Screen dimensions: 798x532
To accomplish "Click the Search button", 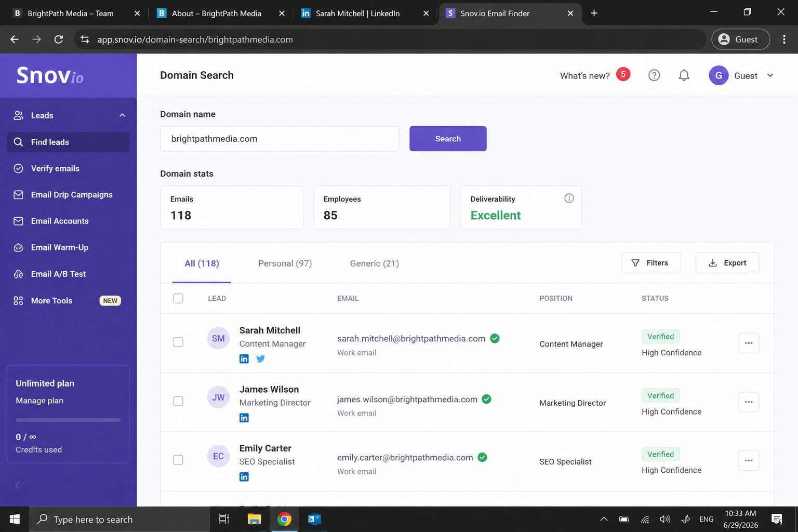I will (448, 139).
